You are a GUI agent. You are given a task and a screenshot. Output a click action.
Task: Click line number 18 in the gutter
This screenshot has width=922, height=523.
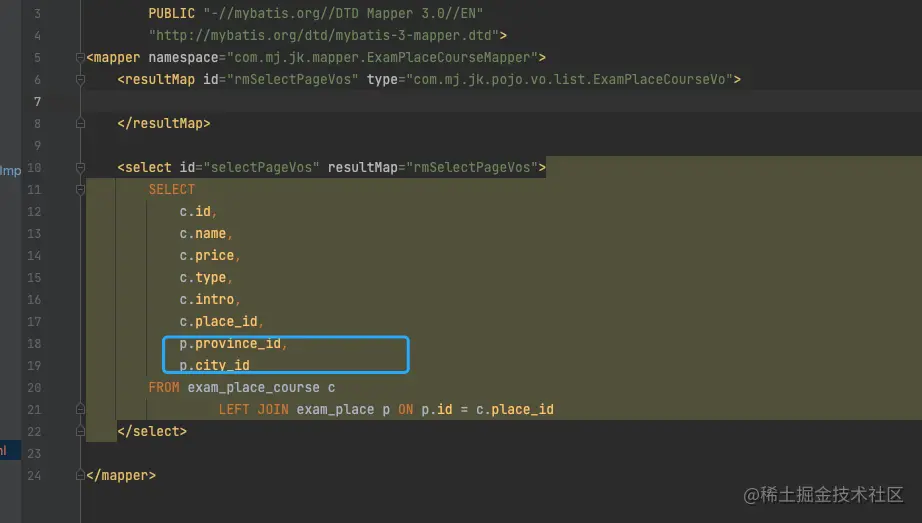pos(34,344)
